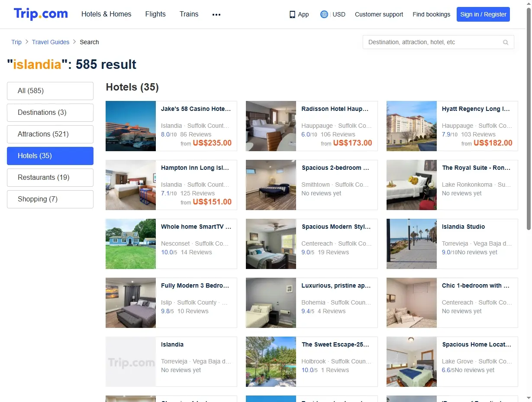The image size is (532, 402).
Task: Open Find bookings link
Action: click(431, 14)
